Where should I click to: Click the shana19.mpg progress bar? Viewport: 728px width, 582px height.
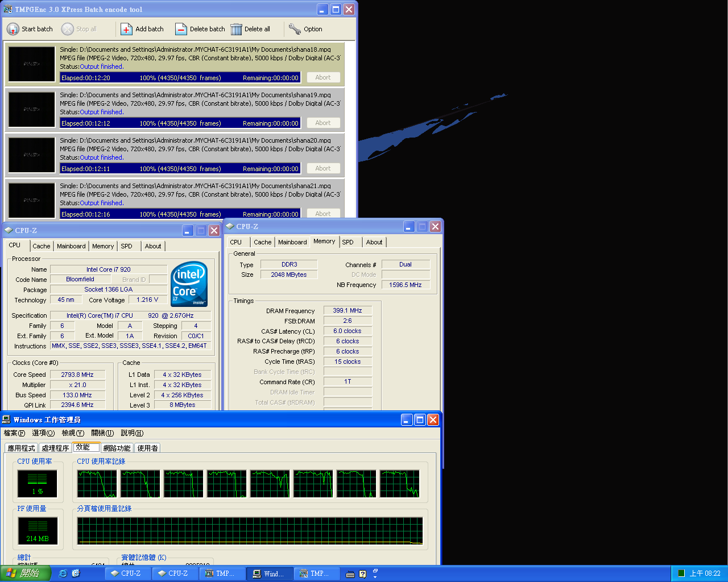point(180,123)
